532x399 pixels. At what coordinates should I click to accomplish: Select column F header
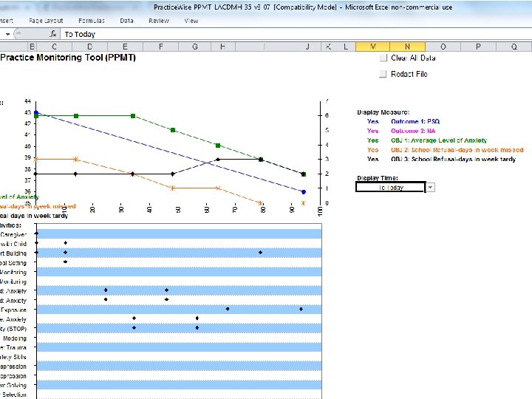pyautogui.click(x=160, y=47)
